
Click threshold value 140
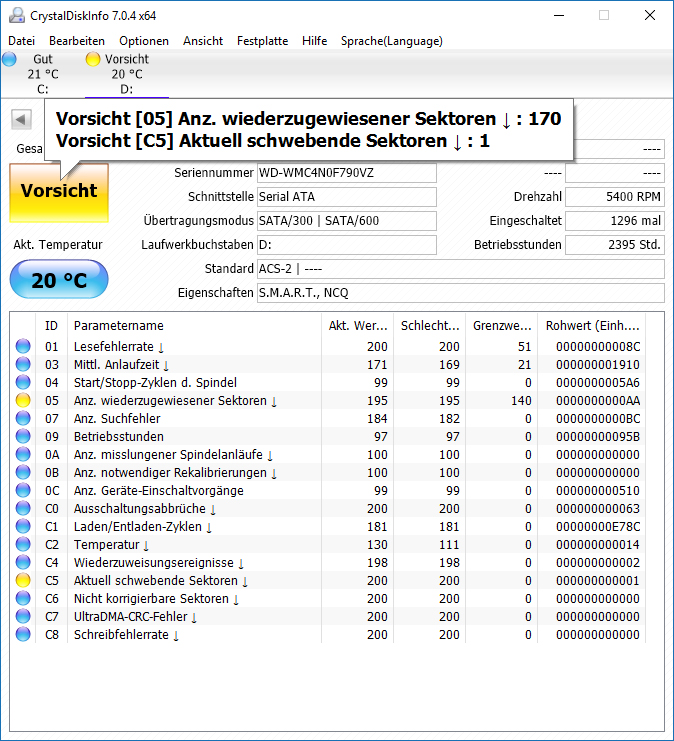[x=521, y=401]
